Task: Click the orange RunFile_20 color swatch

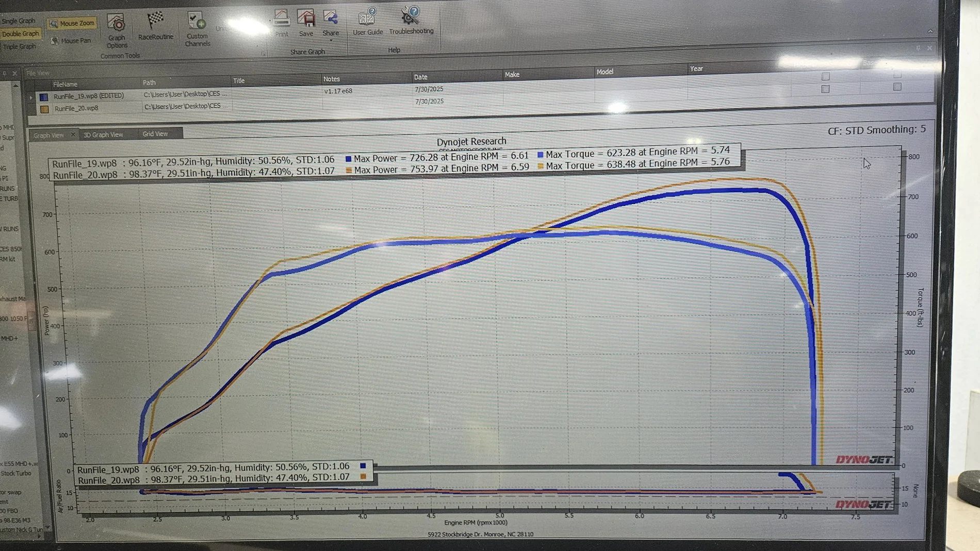Action: (x=44, y=109)
